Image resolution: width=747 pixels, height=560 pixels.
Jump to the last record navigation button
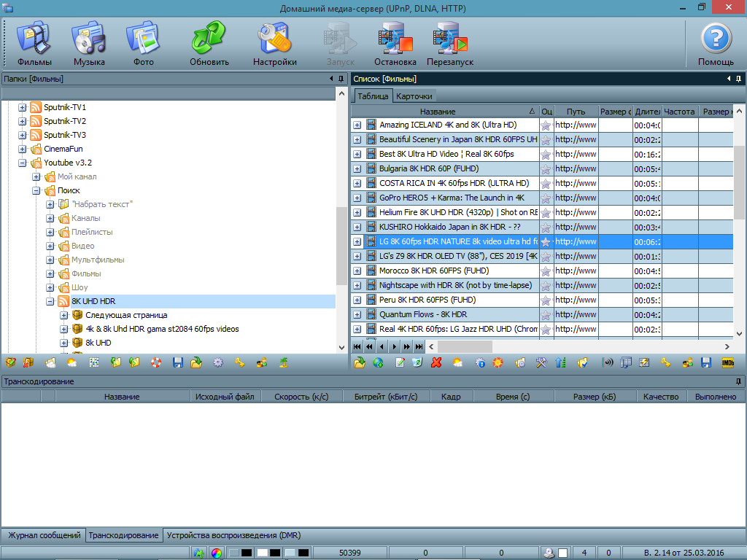(x=419, y=347)
